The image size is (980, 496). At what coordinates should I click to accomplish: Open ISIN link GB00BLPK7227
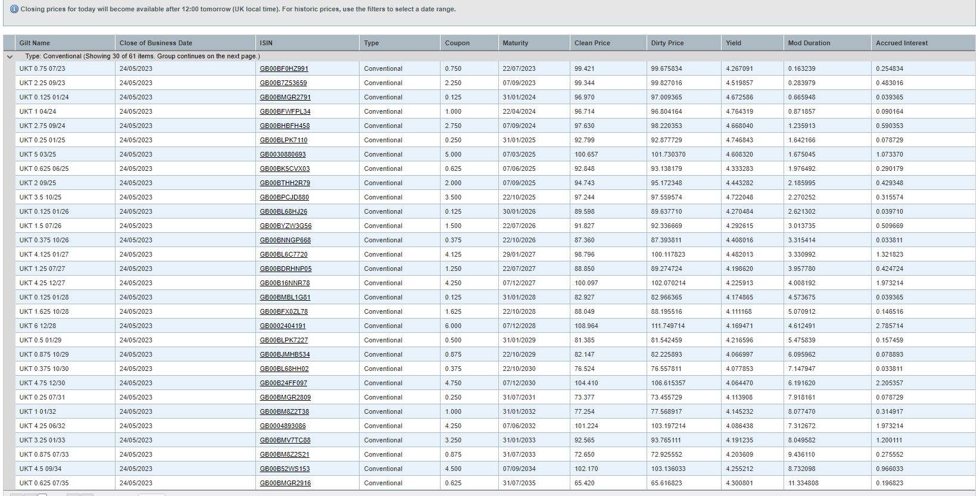pos(284,340)
